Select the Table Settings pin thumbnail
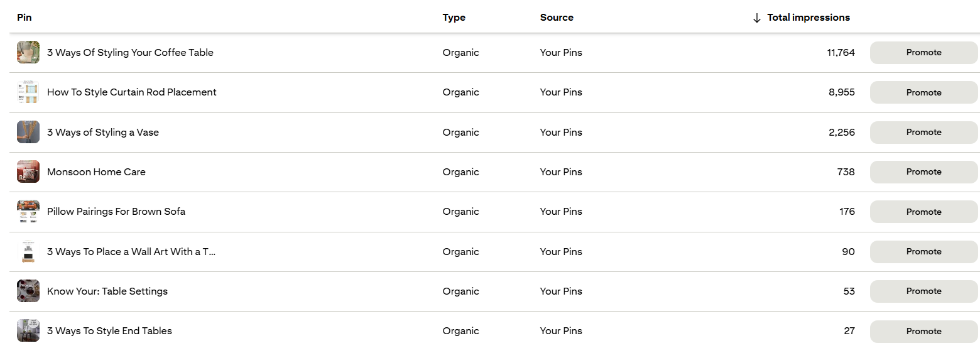980x348 pixels. [x=28, y=291]
